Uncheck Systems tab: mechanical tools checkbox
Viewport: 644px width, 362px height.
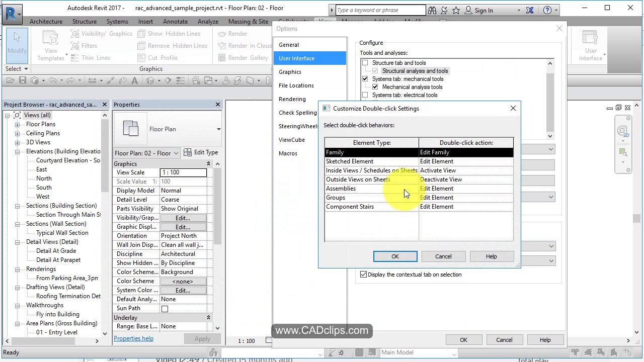365,79
